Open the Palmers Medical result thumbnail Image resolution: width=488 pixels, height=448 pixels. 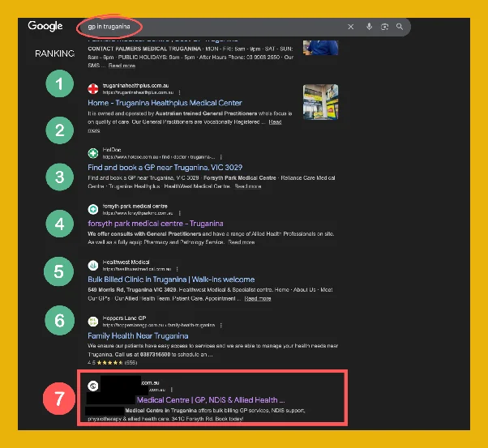pyautogui.click(x=320, y=48)
